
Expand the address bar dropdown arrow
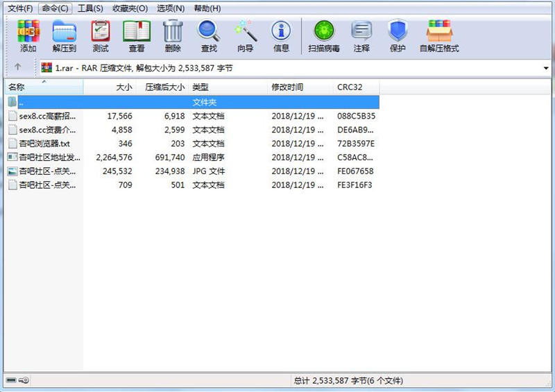(546, 68)
